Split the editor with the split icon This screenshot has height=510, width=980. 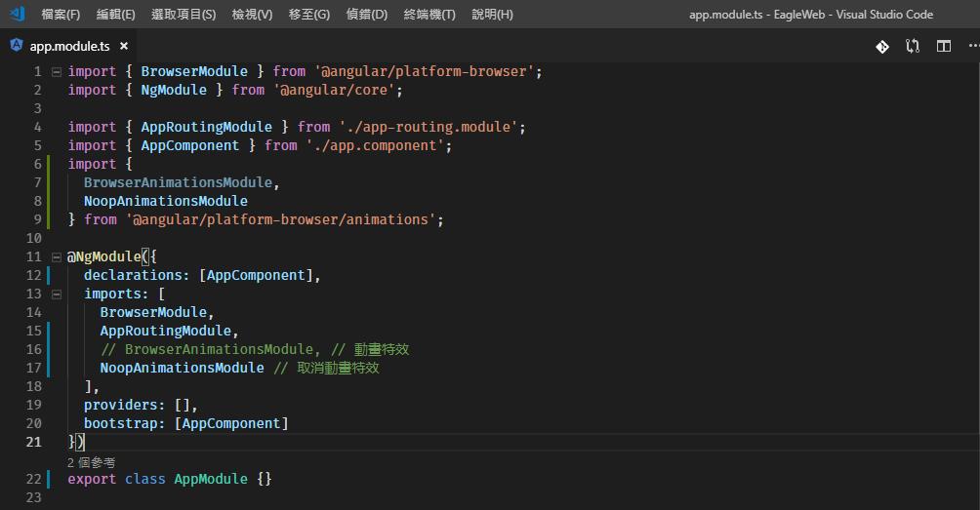point(944,46)
